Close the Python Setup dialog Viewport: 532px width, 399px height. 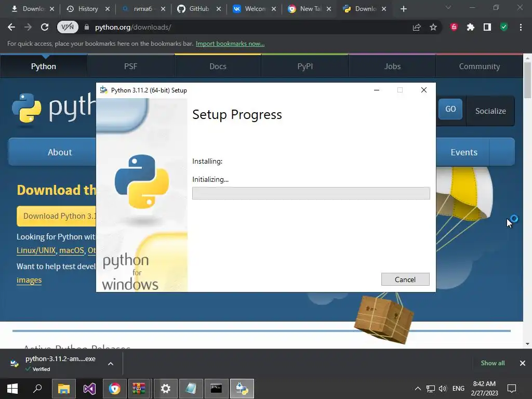(x=424, y=90)
